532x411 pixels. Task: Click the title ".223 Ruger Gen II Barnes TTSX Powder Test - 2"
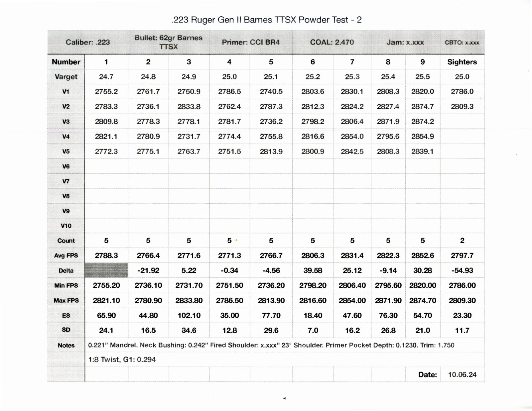click(266, 20)
